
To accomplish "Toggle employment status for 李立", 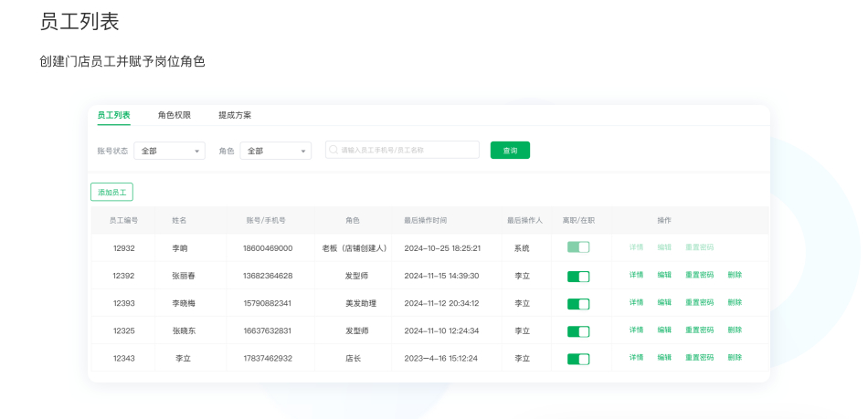I will pyautogui.click(x=578, y=359).
